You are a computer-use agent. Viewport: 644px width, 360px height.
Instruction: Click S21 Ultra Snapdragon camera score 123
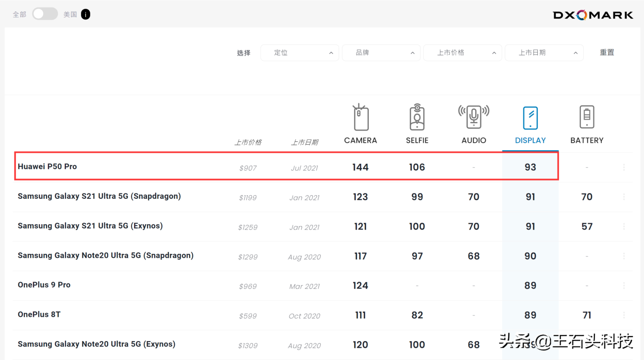click(x=360, y=197)
